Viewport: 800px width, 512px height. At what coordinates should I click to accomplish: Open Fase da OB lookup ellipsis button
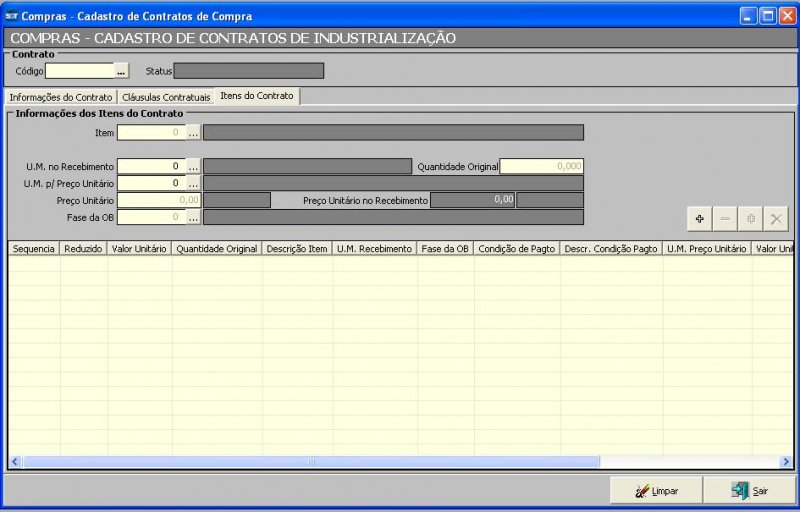coord(194,217)
